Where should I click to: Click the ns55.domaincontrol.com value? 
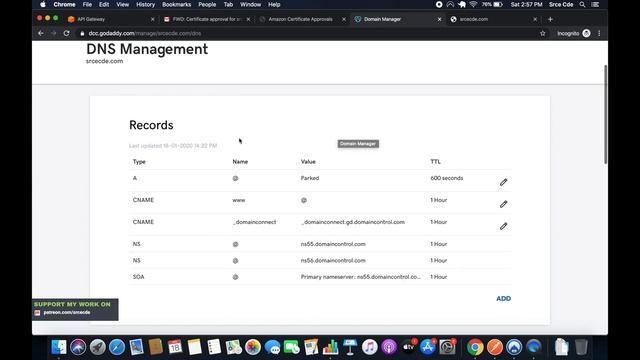click(x=333, y=244)
